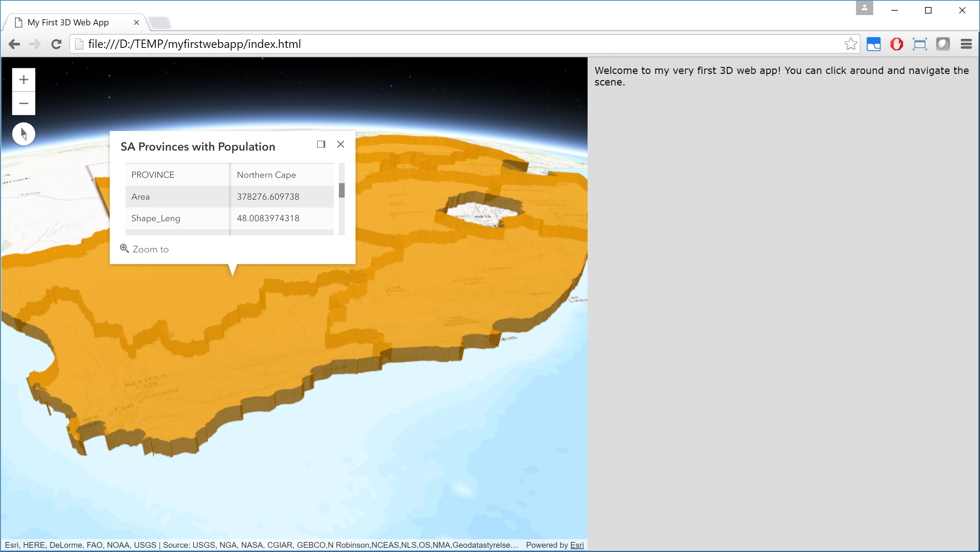Image resolution: width=980 pixels, height=552 pixels.
Task: Reset orientation using the compass button
Action: tap(23, 134)
